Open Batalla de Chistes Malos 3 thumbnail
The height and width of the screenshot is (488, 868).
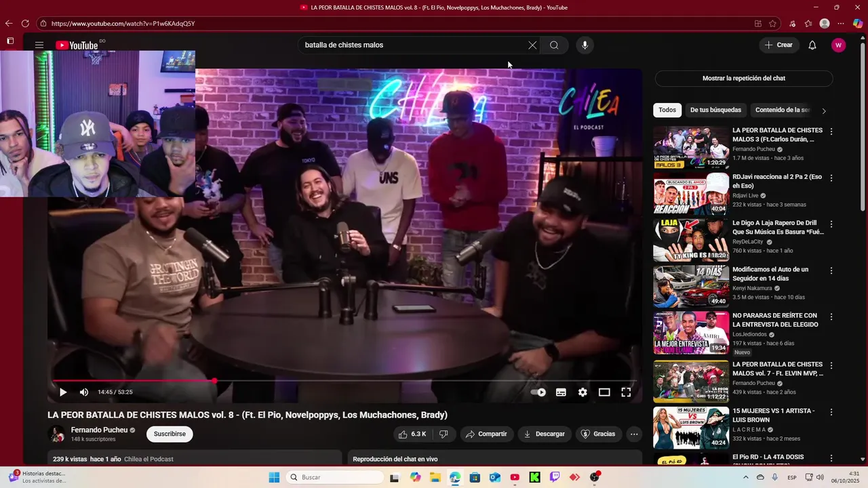tap(691, 147)
